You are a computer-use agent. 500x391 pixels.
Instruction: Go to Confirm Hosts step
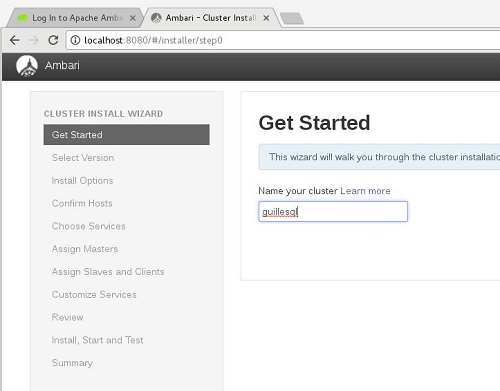(x=82, y=203)
